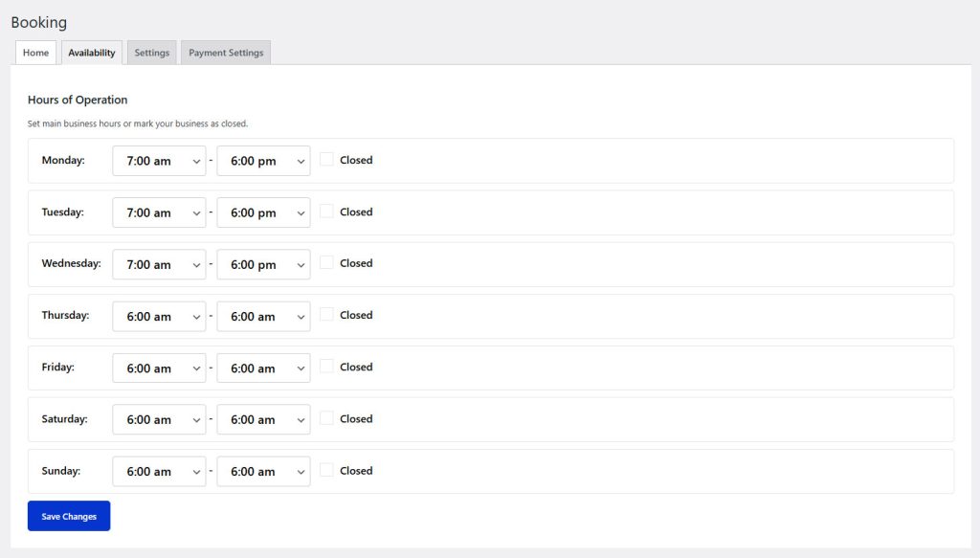
Task: Mark Sunday as Closed
Action: click(x=327, y=470)
